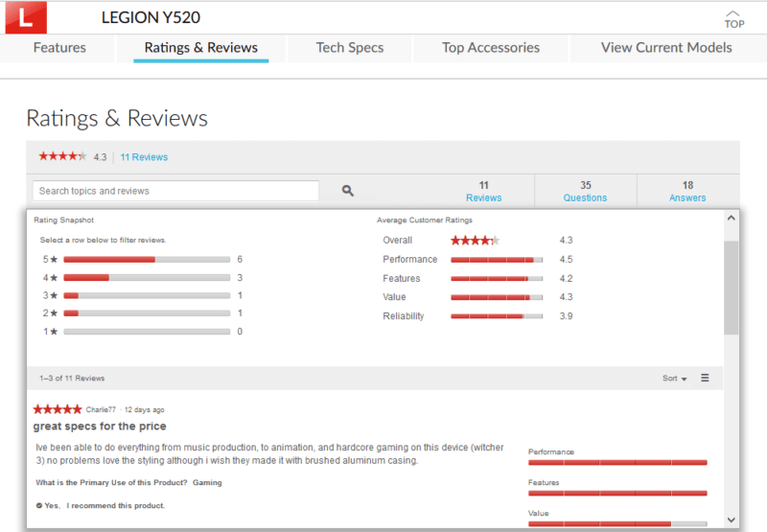Image resolution: width=767 pixels, height=532 pixels.
Task: Show the 18 Answers tab
Action: click(x=687, y=191)
